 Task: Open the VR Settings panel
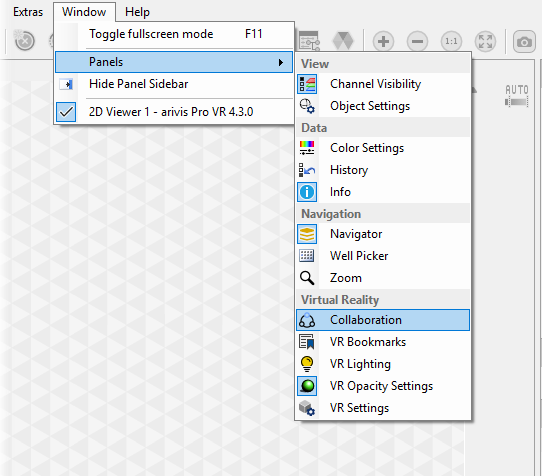tap(383, 408)
